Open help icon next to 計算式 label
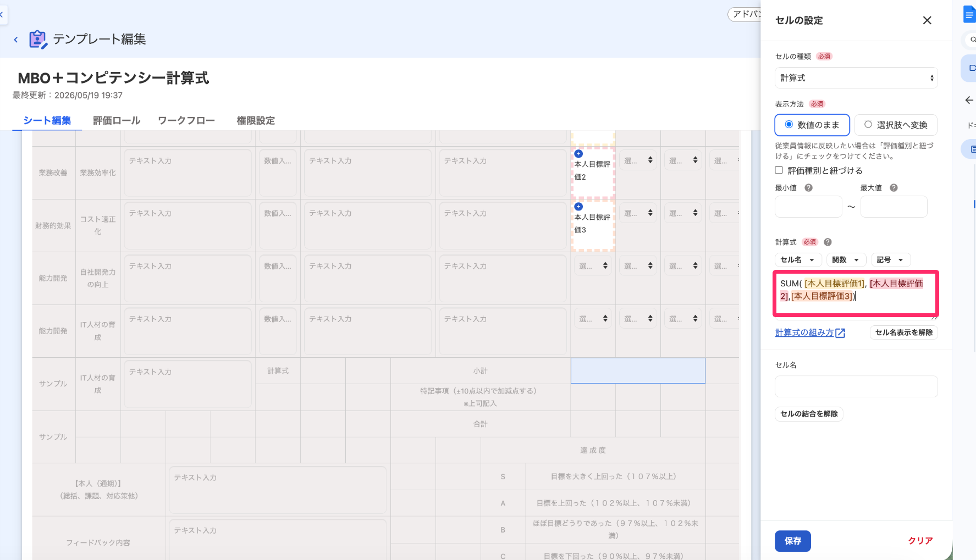Image resolution: width=976 pixels, height=560 pixels. [828, 242]
